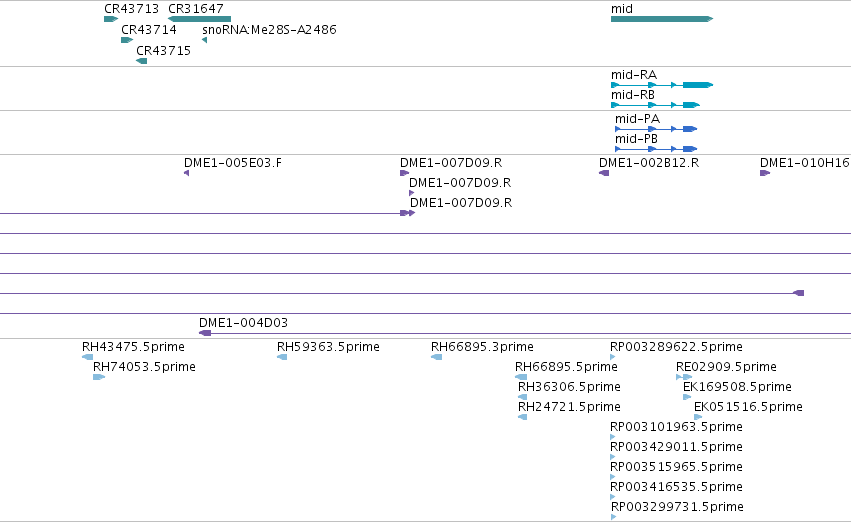Click the DME1-002B12.R EST arrow
This screenshot has width=851, height=522.
tap(604, 173)
